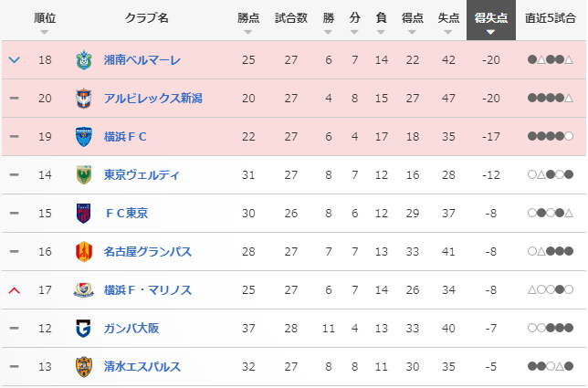The width and height of the screenshot is (588, 388).
Task: Sort standings by 失点 column header
Action: point(449,22)
